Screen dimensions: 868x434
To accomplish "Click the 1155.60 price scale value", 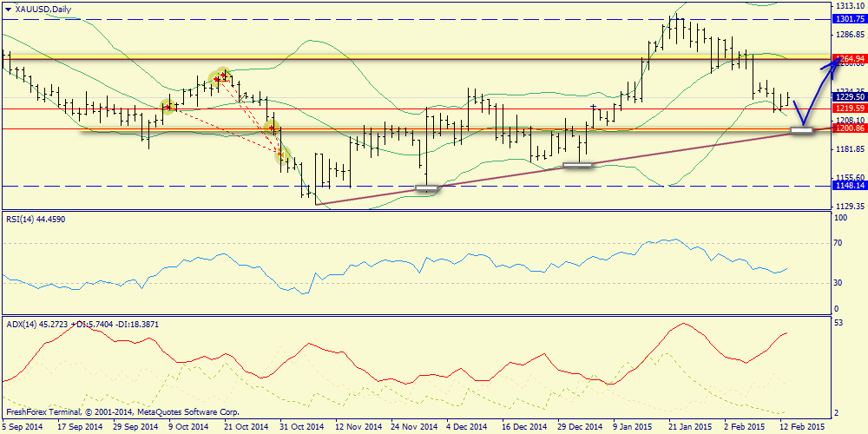I will (851, 177).
